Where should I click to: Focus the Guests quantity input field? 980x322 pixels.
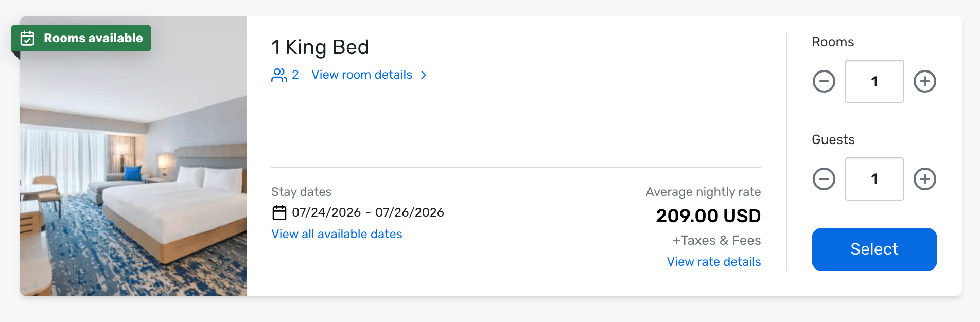point(874,179)
